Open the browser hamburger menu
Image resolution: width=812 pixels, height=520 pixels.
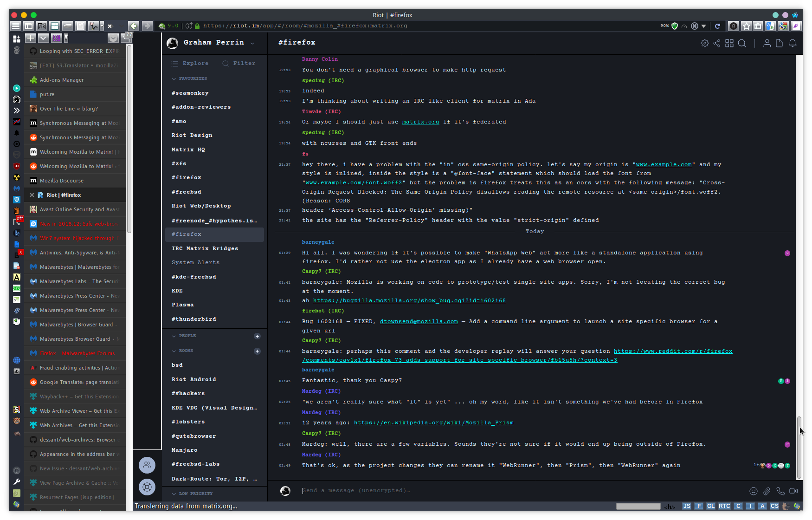16,26
